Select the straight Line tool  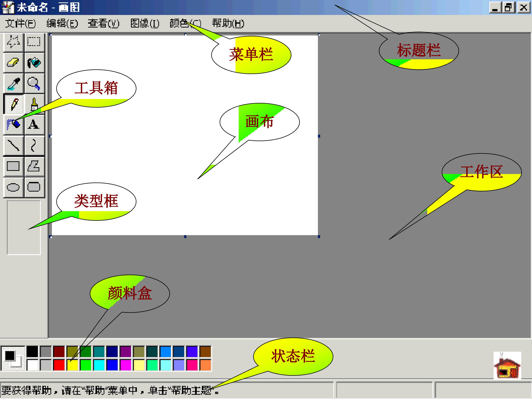point(13,146)
